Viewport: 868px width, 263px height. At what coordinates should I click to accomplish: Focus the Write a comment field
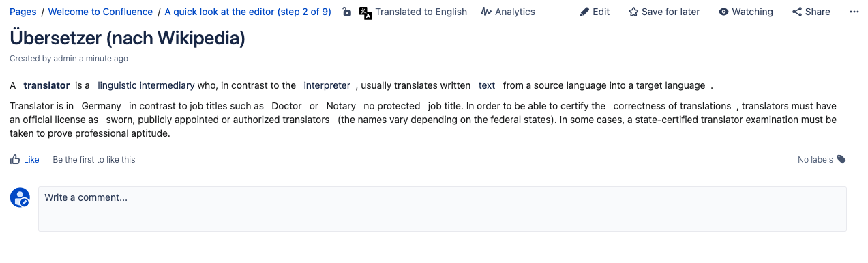point(443,209)
